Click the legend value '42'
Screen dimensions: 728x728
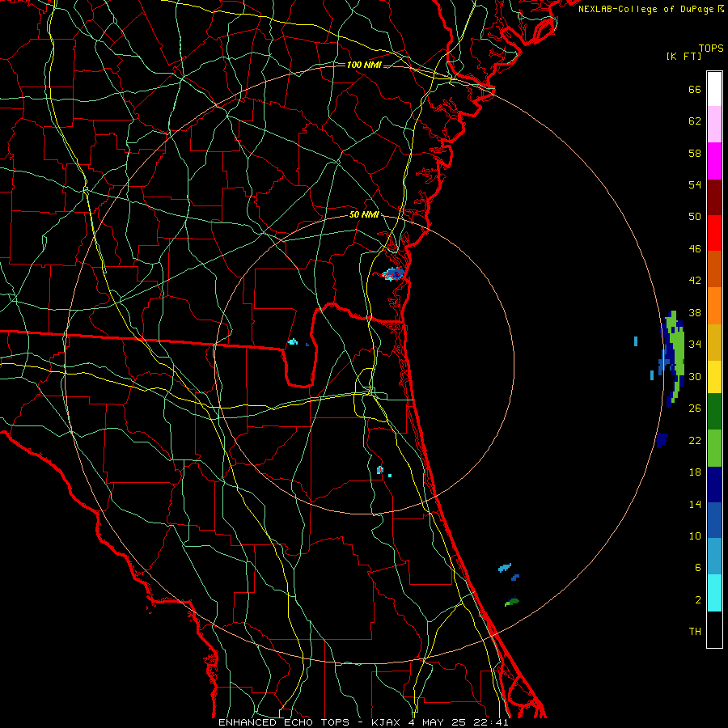[x=695, y=280]
